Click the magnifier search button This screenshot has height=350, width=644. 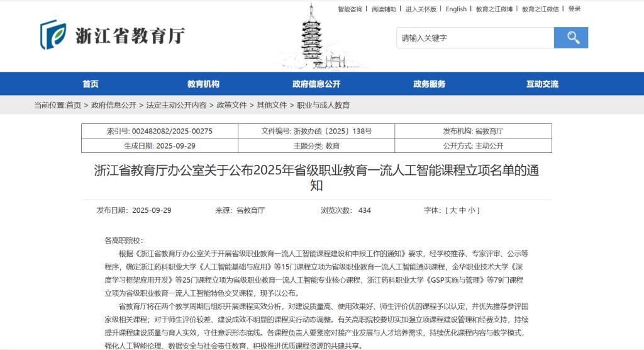pos(570,38)
